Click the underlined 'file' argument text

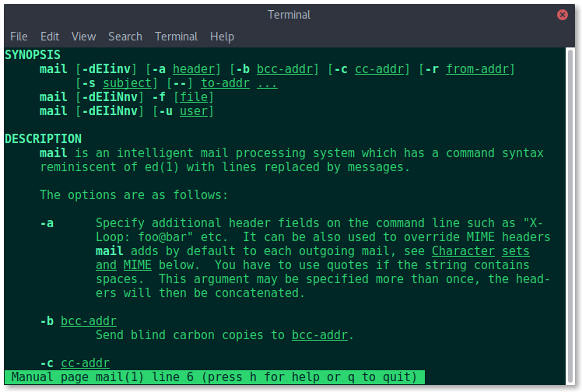tap(194, 97)
